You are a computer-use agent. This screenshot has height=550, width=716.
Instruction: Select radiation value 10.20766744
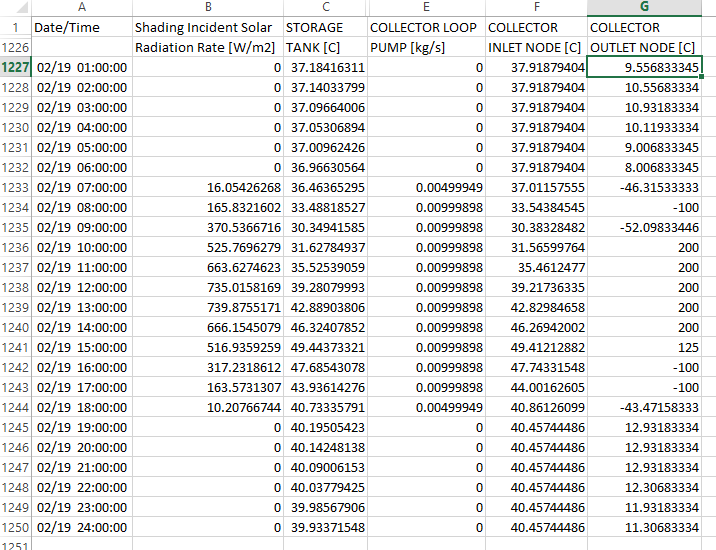click(x=208, y=407)
